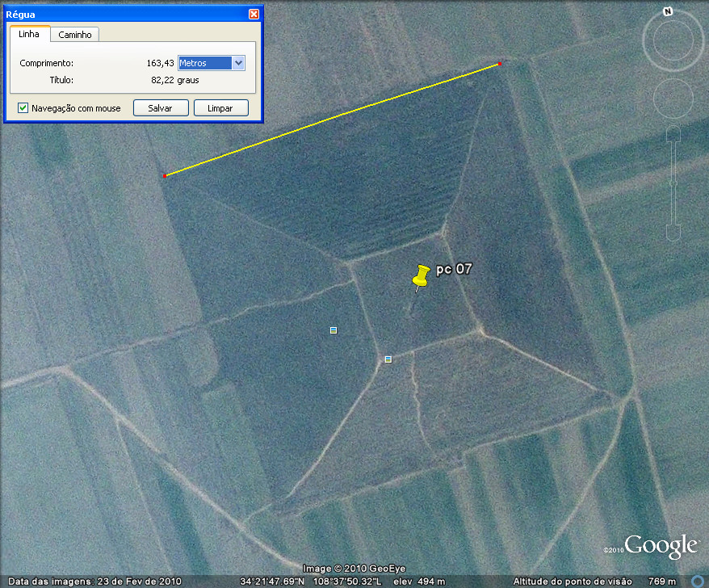Switch to the Linha tab
This screenshot has width=709, height=588.
click(x=29, y=34)
